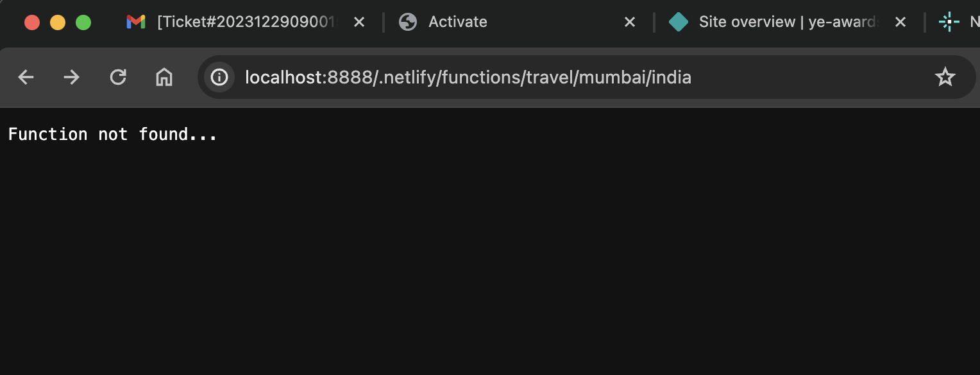Minimize the window with the yellow button
The height and width of the screenshot is (375, 980).
coord(58,22)
